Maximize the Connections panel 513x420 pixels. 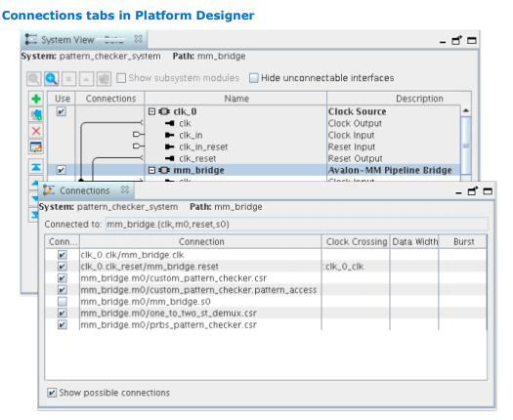pyautogui.click(x=488, y=191)
